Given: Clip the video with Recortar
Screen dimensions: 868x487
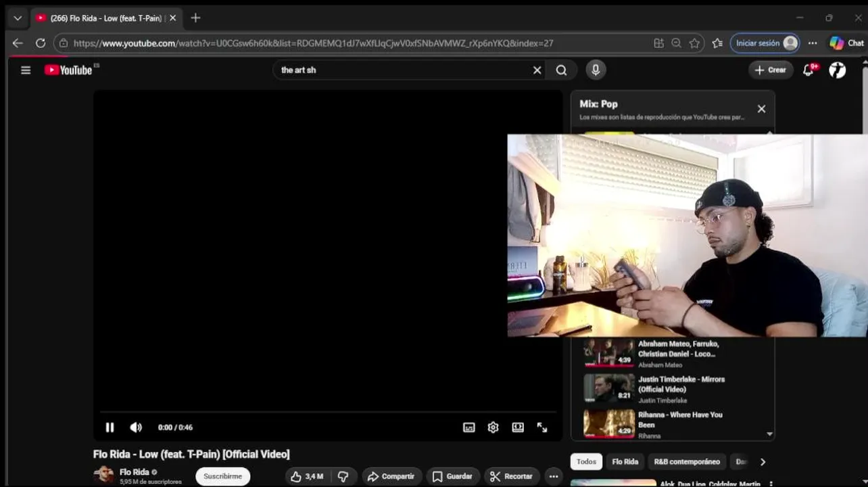Looking at the screenshot, I should 512,476.
